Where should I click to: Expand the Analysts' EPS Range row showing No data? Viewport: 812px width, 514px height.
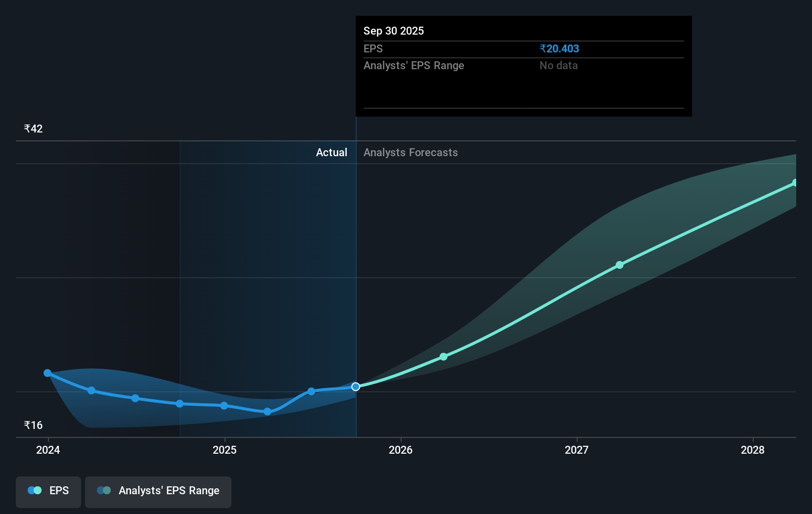pyautogui.click(x=523, y=65)
